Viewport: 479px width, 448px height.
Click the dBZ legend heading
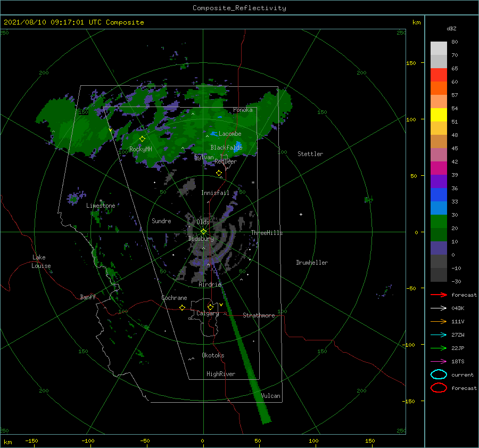coord(451,28)
